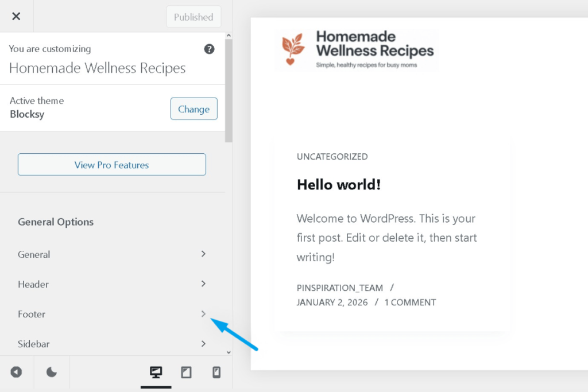This screenshot has height=392, width=588.
Task: Click the Homemade Wellness Recipes site logo
Action: (x=357, y=49)
